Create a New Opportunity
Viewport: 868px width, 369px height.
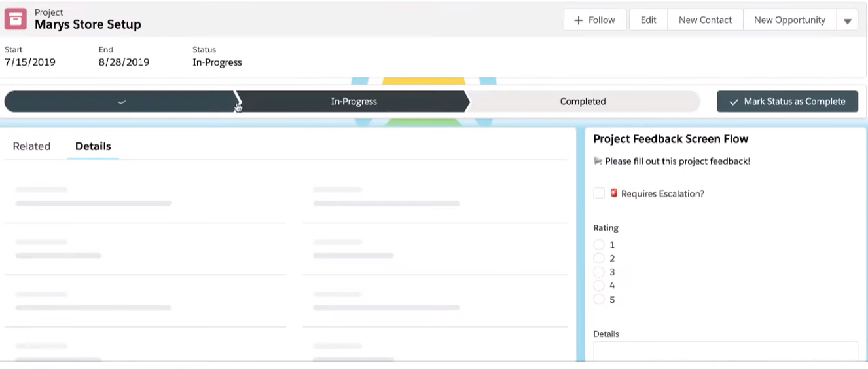point(789,20)
